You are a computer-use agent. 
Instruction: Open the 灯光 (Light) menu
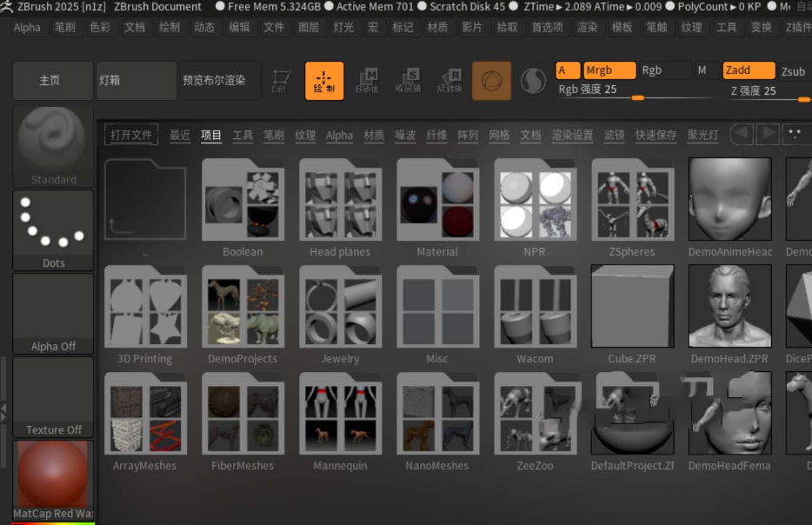pyautogui.click(x=343, y=28)
